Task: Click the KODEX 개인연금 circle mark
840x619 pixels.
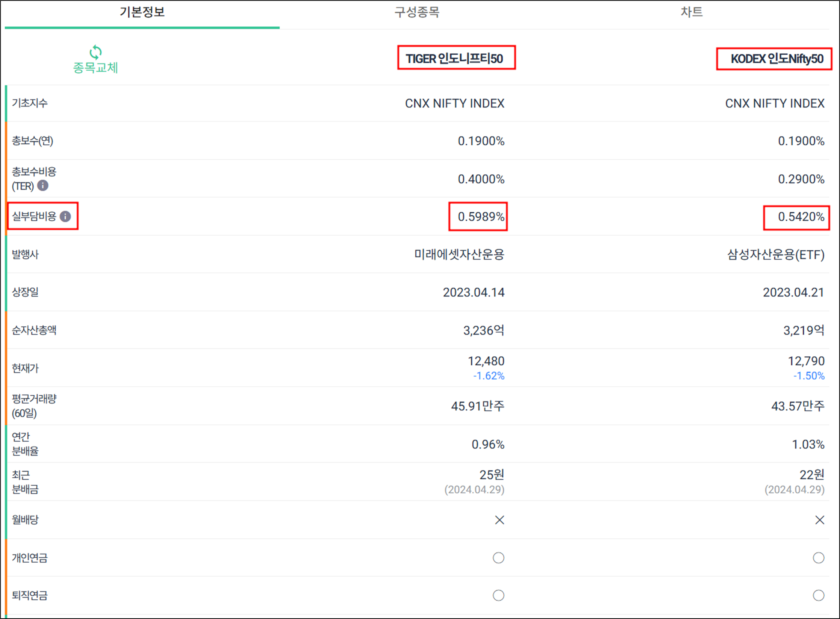Action: 819,558
